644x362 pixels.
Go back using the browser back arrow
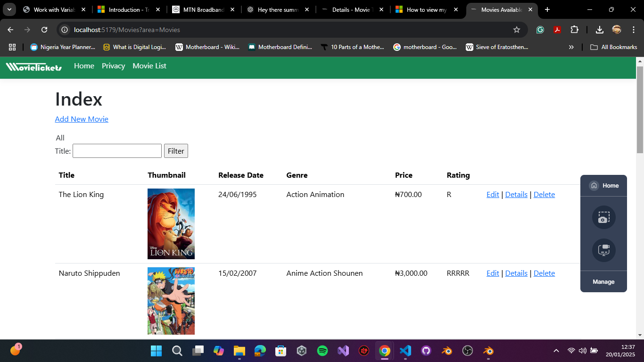10,30
